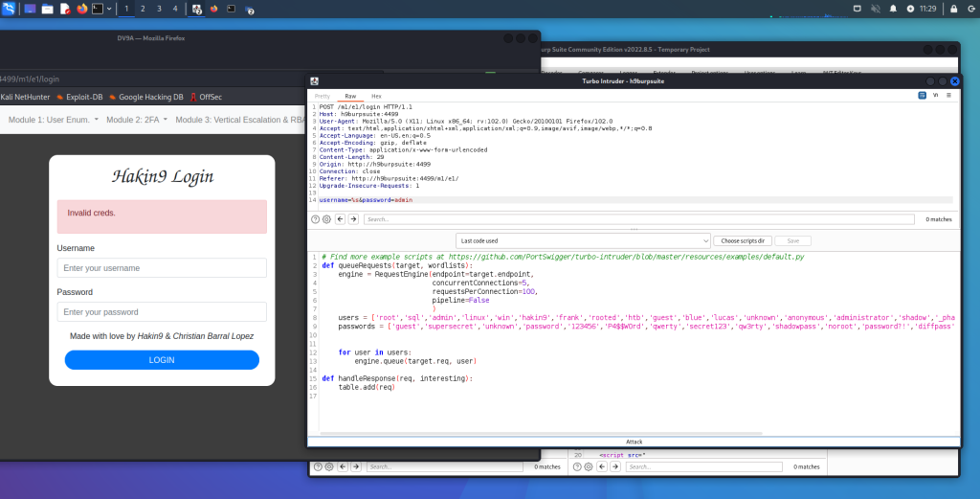Open the Hex tab in Turbo Intruder
The image size is (980, 499).
tap(376, 97)
